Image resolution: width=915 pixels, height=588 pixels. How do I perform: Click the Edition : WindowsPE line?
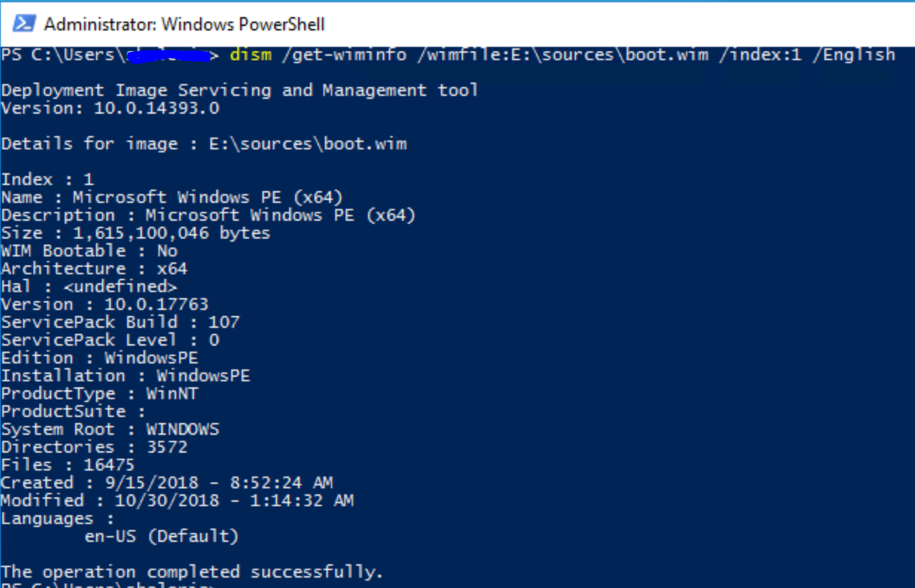100,358
